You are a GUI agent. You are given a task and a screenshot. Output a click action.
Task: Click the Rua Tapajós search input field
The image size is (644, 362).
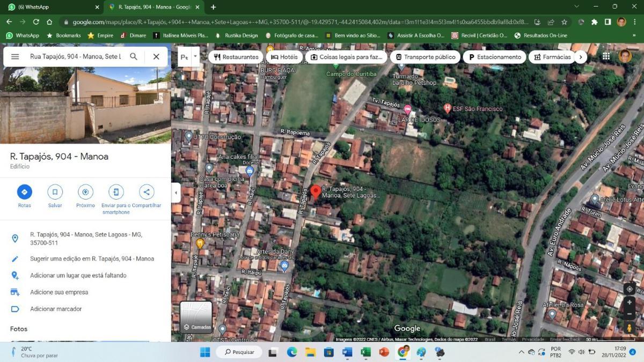75,56
